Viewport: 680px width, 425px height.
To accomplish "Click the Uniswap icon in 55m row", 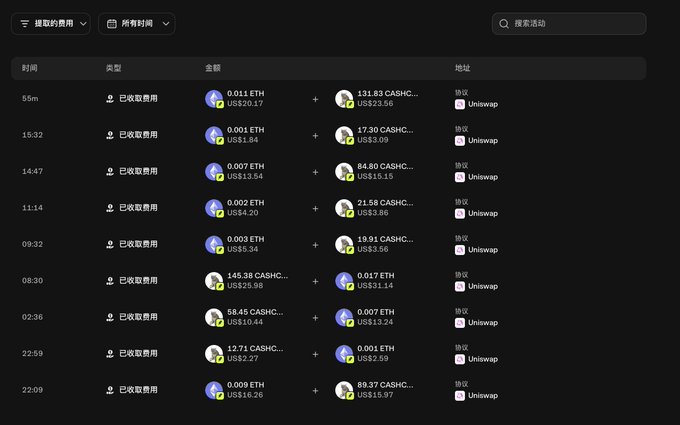I will 460,104.
